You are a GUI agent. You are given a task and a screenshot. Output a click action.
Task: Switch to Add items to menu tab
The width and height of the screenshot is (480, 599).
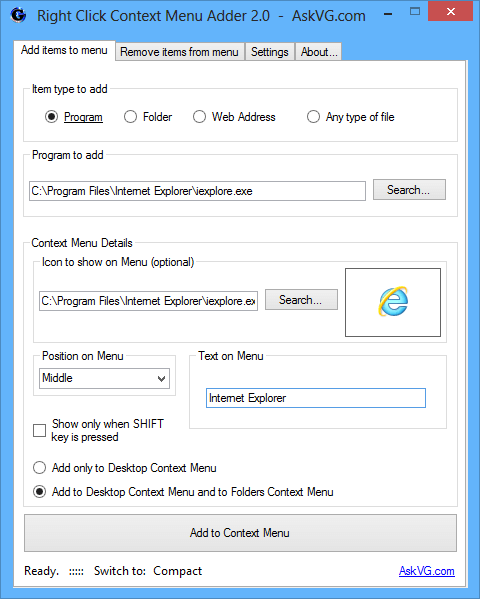tap(64, 50)
